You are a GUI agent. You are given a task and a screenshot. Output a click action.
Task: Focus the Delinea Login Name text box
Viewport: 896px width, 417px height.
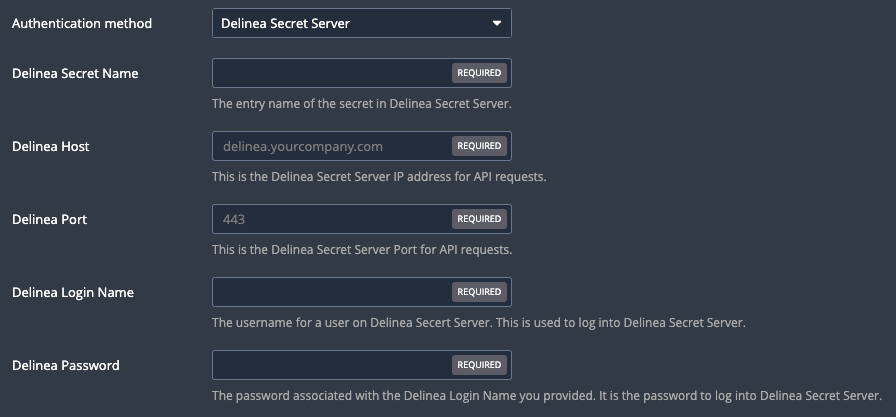[362, 292]
